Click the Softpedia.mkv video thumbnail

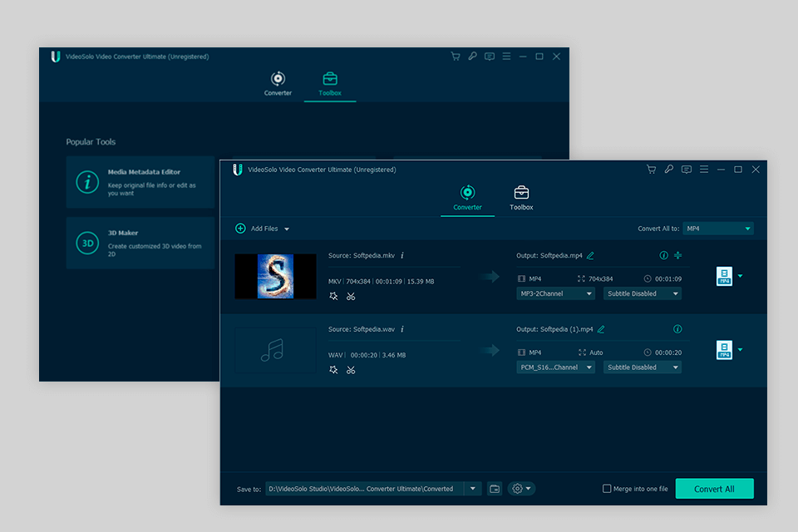[x=275, y=276]
